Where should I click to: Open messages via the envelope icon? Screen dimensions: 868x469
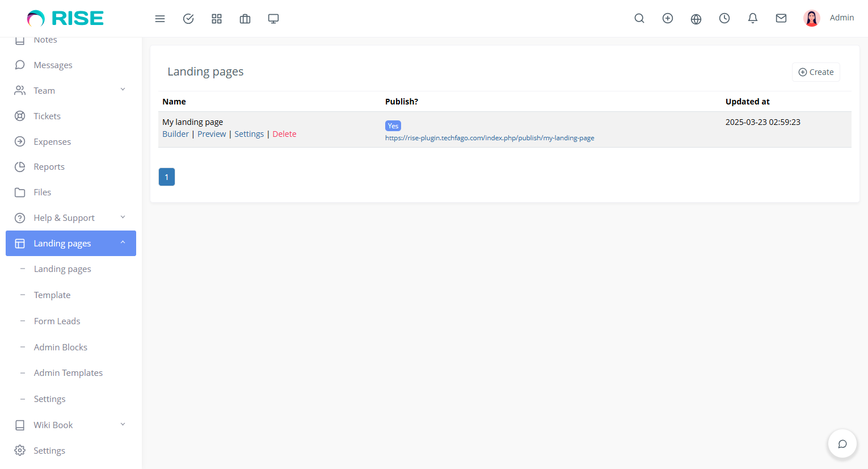781,18
